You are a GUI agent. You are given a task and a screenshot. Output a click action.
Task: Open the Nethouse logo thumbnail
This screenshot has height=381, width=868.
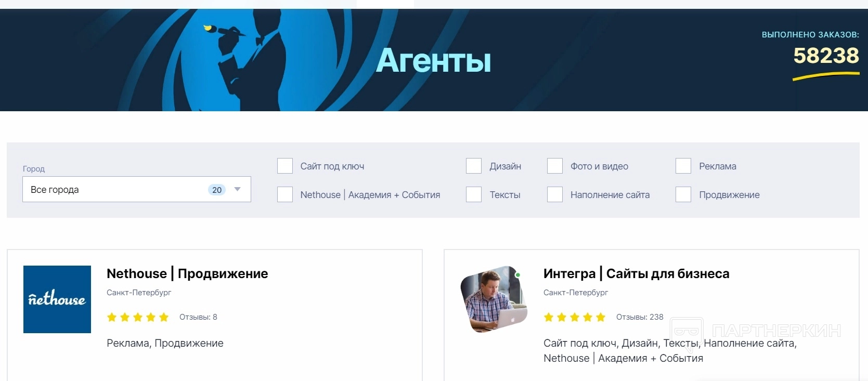57,299
